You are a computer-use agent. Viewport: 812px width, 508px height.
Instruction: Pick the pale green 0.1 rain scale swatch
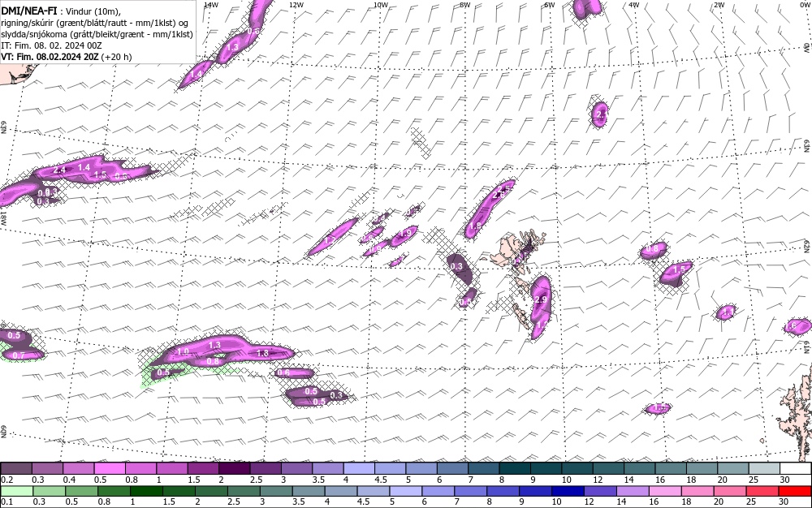click(16, 491)
